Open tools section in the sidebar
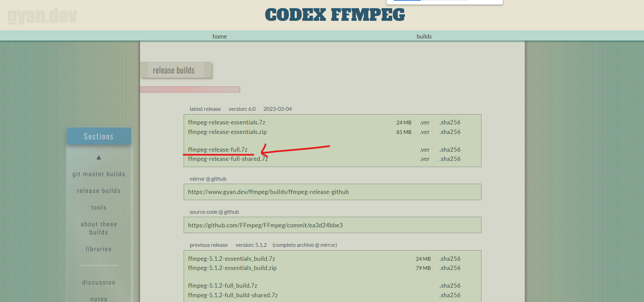The width and height of the screenshot is (644, 302). click(99, 208)
